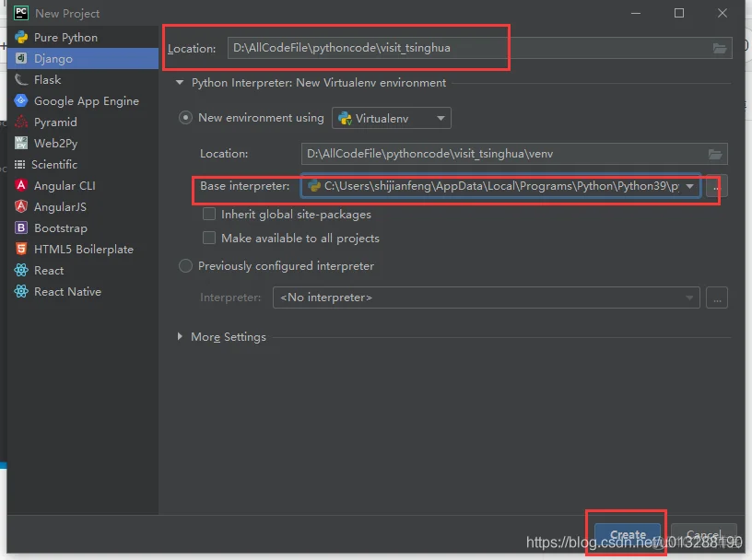Click Create to make project
Image resolution: width=752 pixels, height=560 pixels.
click(628, 534)
